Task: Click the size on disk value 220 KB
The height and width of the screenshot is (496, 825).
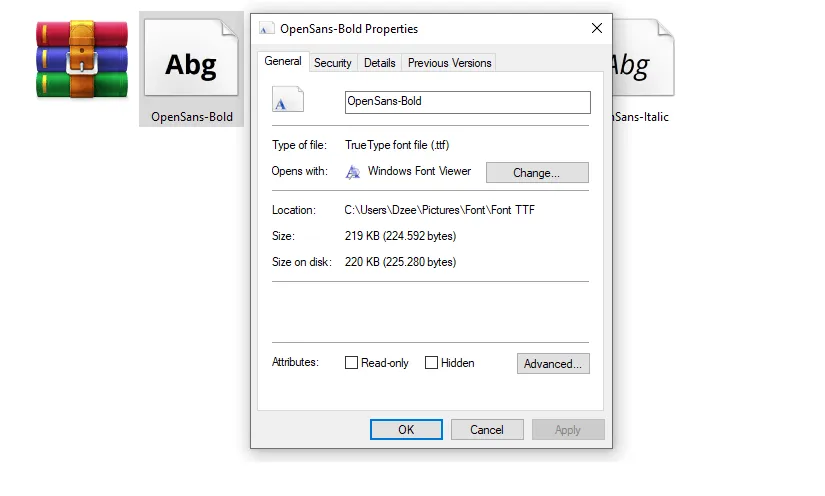Action: pos(400,262)
